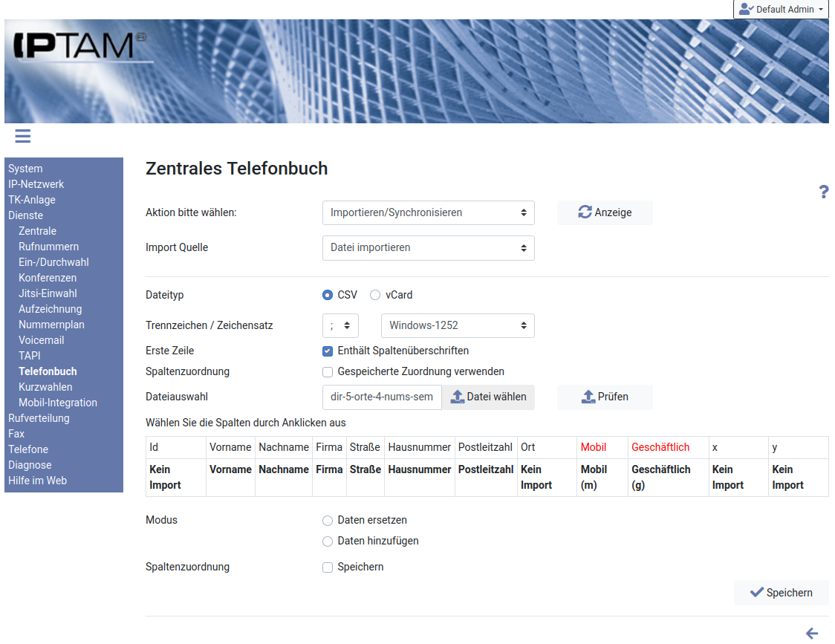Enable Gespeicherte Zuordnung verwenden checkbox
Viewport: 835px width, 644px height.
coord(328,371)
